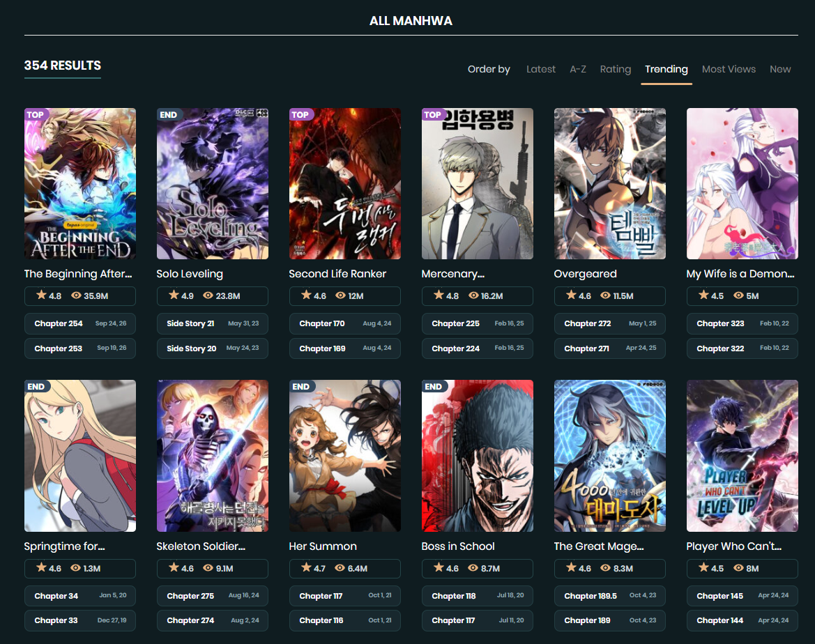Open the Boss in School cover
This screenshot has width=815, height=644.
pyautogui.click(x=477, y=456)
